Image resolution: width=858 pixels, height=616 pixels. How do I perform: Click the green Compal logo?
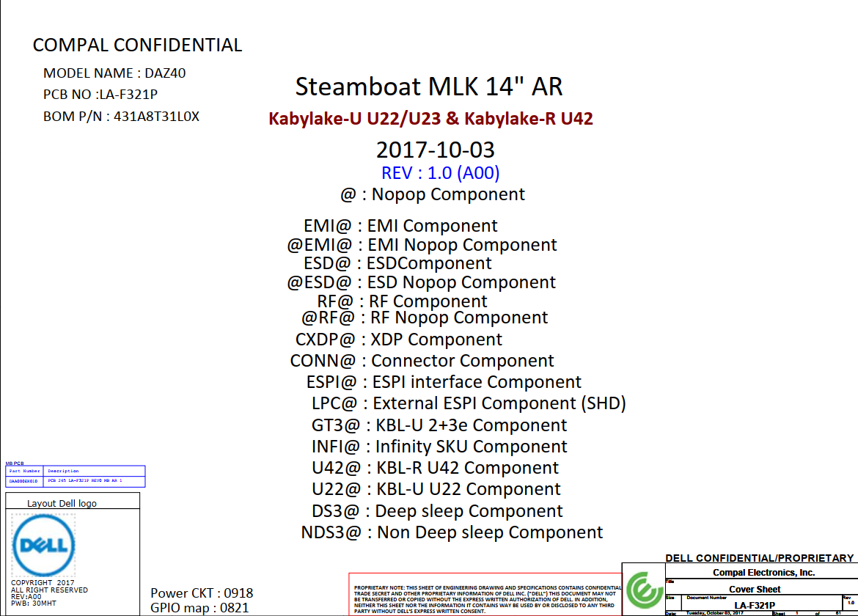644,590
